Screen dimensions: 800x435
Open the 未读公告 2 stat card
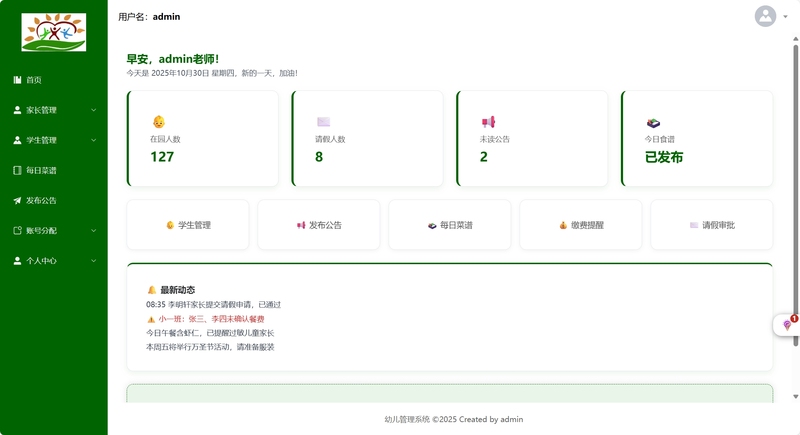tap(532, 139)
